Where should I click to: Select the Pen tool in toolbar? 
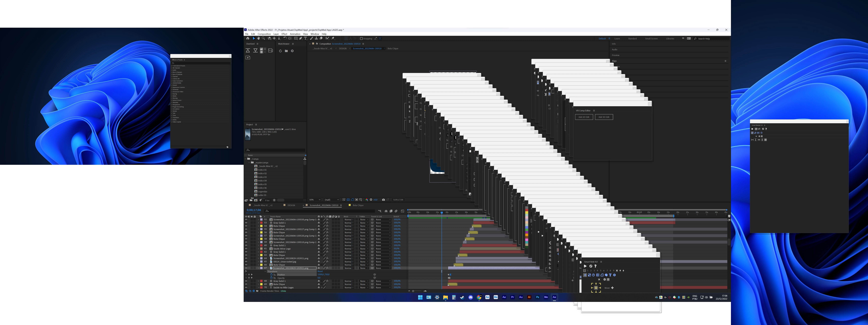pos(301,38)
